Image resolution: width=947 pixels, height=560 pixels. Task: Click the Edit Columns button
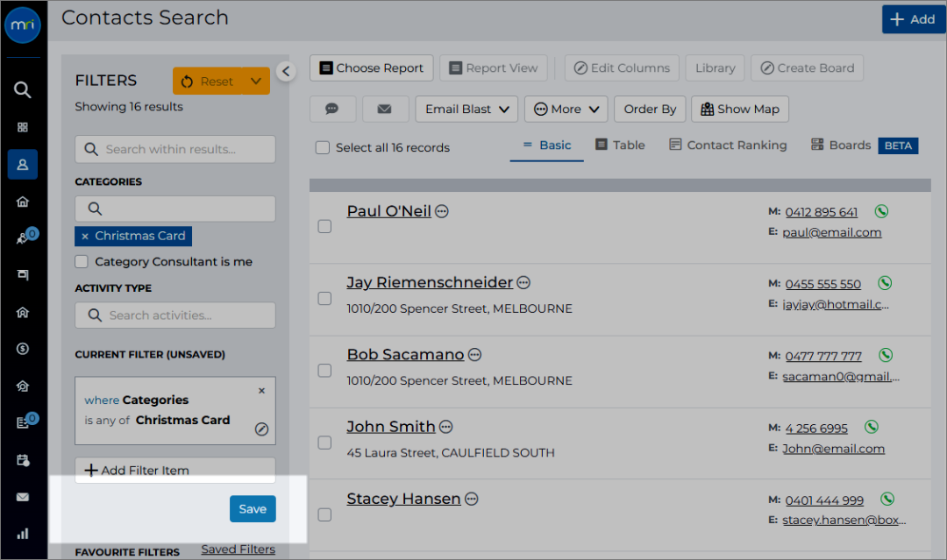click(x=622, y=68)
